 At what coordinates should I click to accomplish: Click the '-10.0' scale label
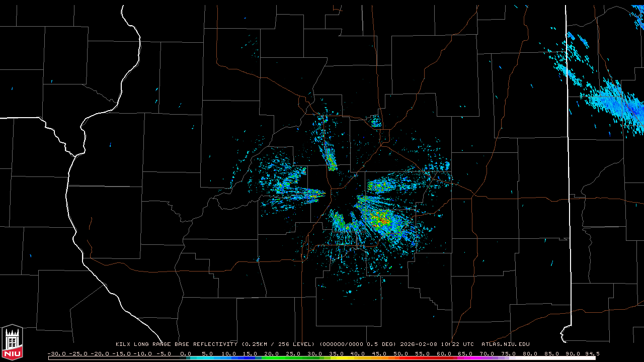(143, 353)
